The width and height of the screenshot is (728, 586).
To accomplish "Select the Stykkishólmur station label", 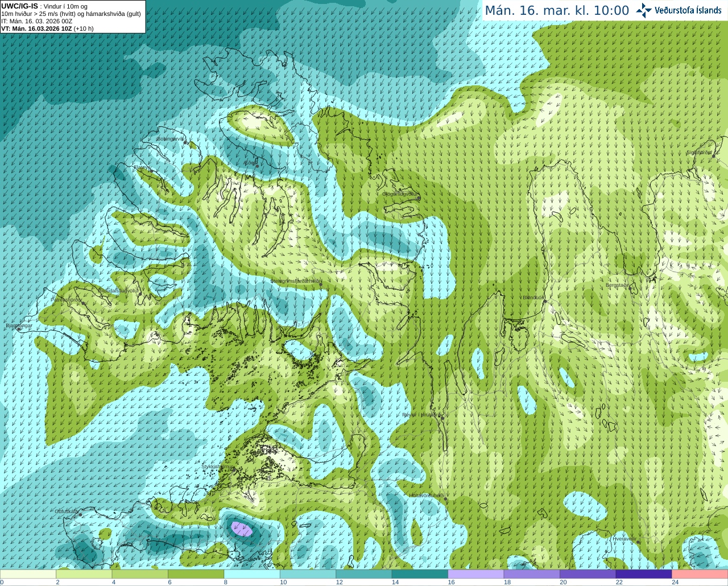I will (x=218, y=467).
